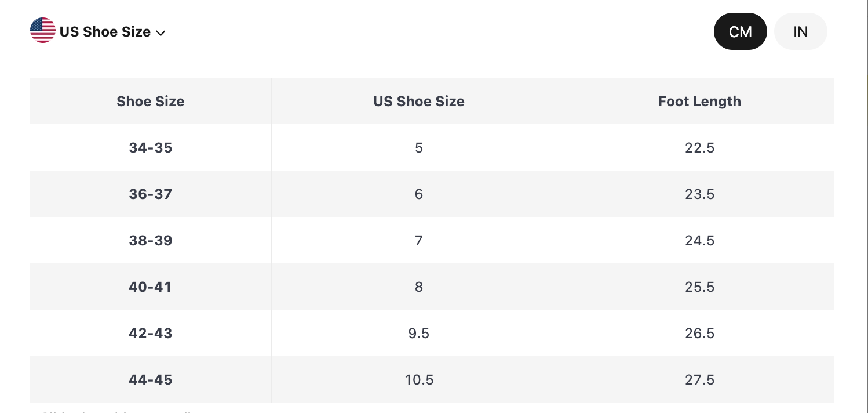Click the Foot Length column header
The width and height of the screenshot is (868, 413).
pos(699,101)
